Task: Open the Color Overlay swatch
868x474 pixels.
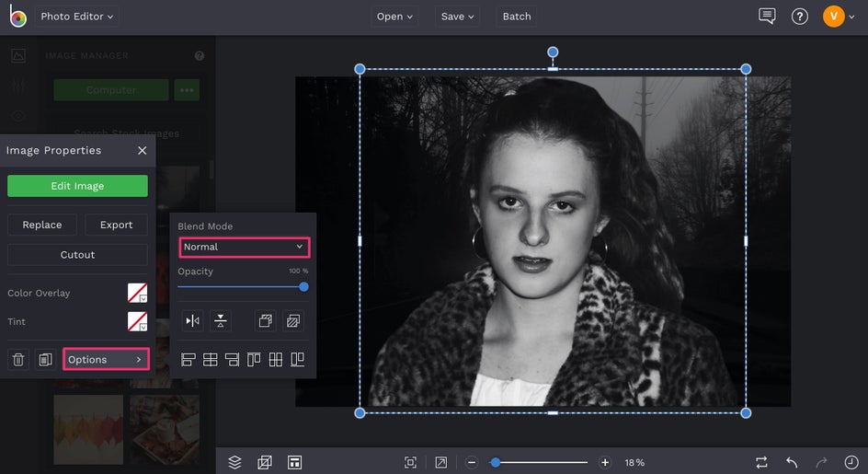Action: [x=137, y=294]
